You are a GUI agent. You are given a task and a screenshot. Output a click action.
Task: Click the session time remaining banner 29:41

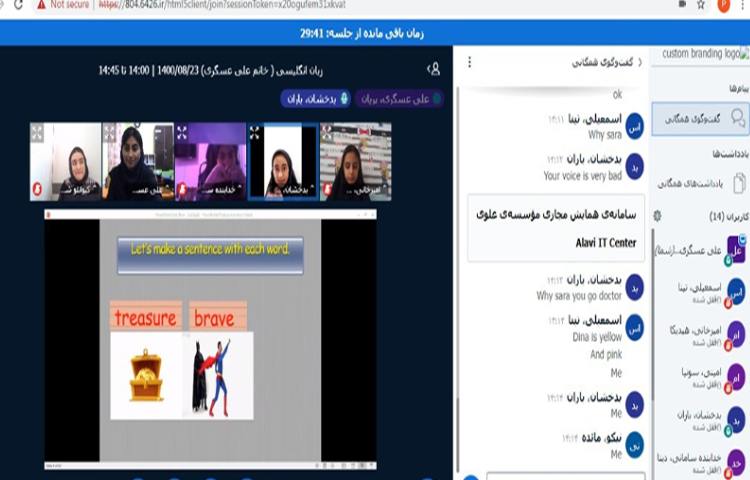(x=362, y=33)
